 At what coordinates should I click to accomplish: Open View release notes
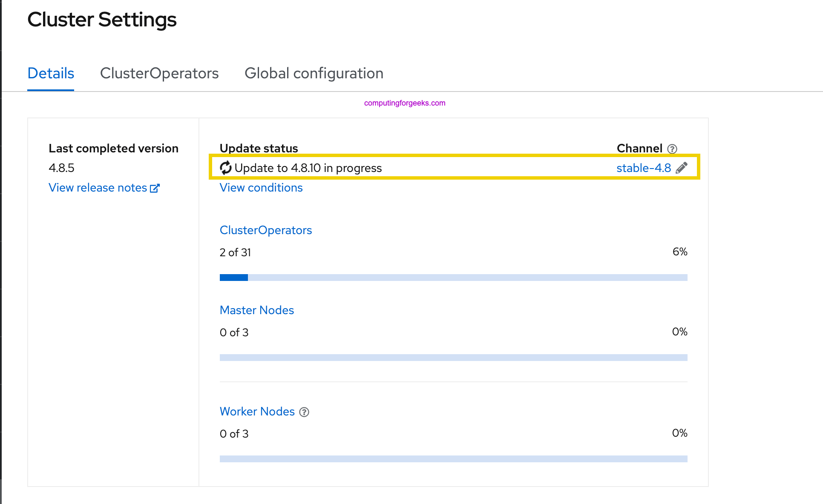click(x=98, y=187)
